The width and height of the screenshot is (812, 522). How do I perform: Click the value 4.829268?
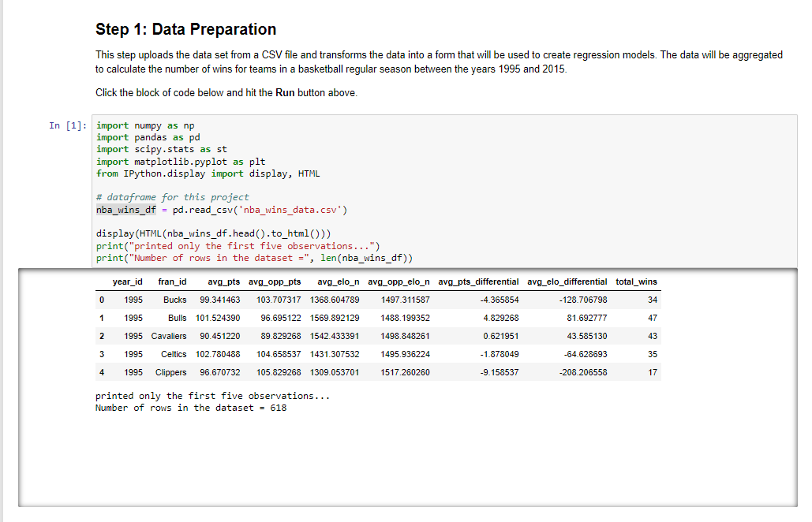click(x=501, y=318)
